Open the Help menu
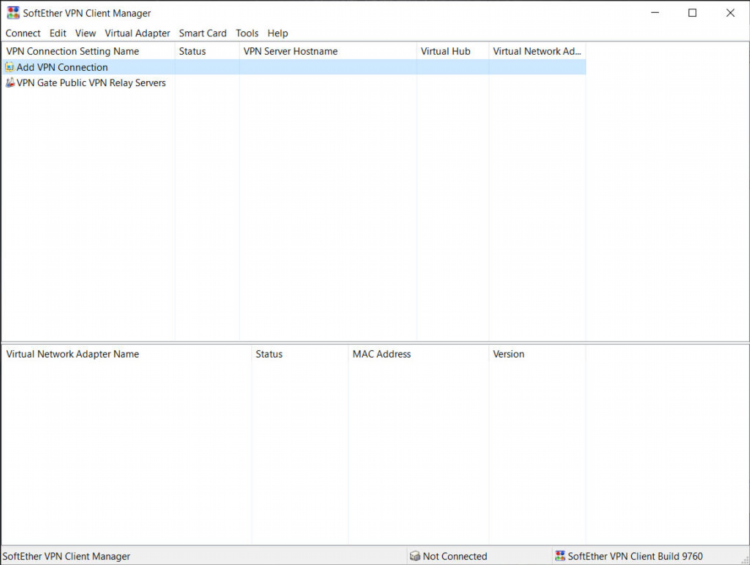 277,33
